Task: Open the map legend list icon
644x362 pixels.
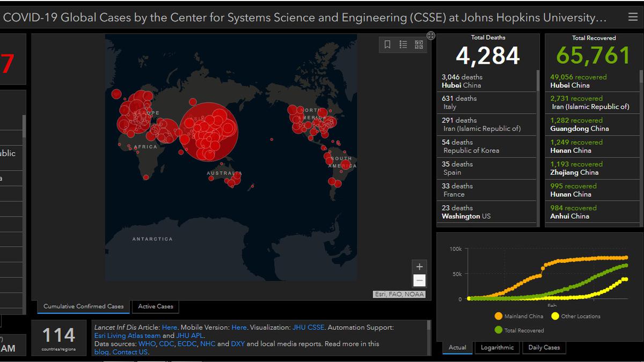Action: pos(403,45)
